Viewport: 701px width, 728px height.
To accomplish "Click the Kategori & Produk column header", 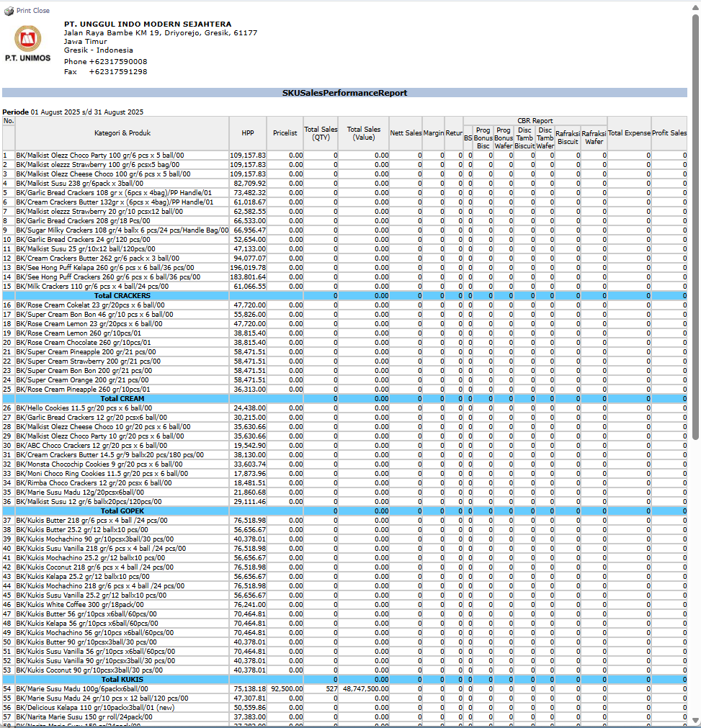I will 122,133.
